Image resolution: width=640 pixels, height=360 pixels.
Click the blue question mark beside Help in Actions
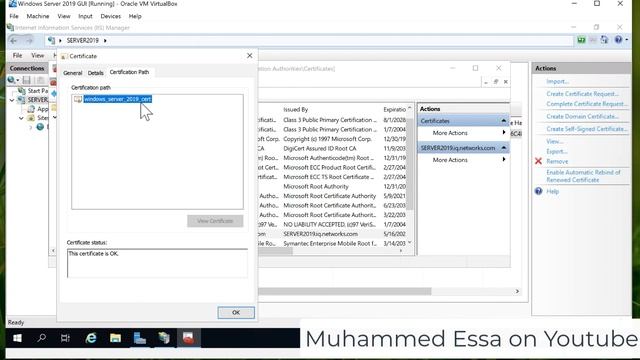[538, 191]
